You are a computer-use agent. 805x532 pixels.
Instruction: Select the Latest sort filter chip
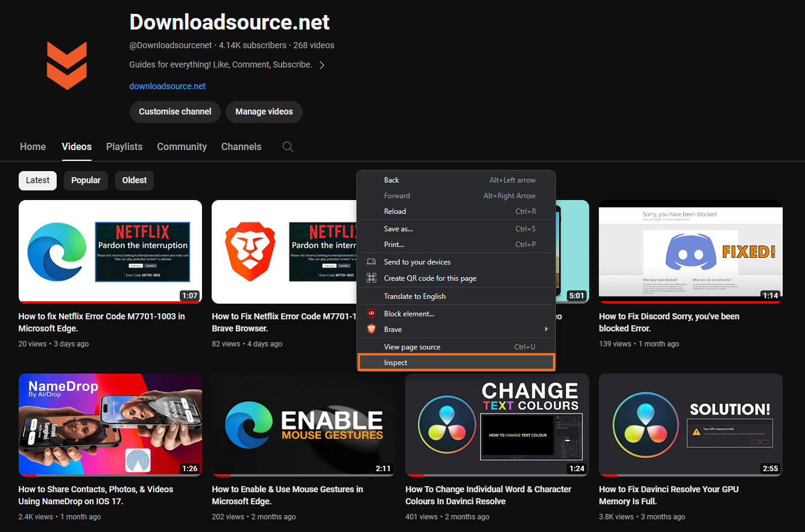(37, 180)
